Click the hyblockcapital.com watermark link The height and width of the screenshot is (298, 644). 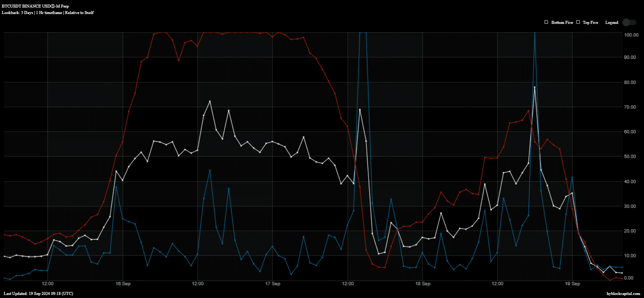point(623,293)
